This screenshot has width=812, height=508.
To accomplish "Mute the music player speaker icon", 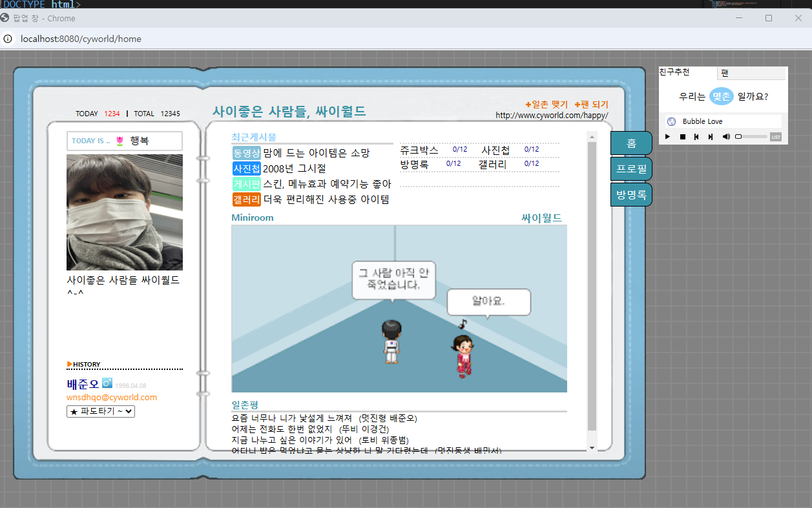I will click(x=726, y=137).
